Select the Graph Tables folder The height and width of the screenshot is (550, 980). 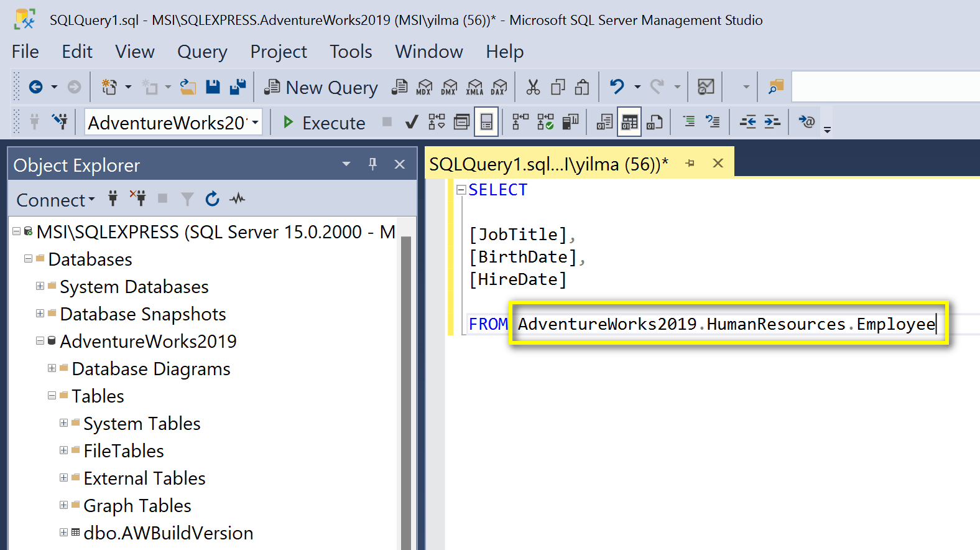click(x=137, y=506)
